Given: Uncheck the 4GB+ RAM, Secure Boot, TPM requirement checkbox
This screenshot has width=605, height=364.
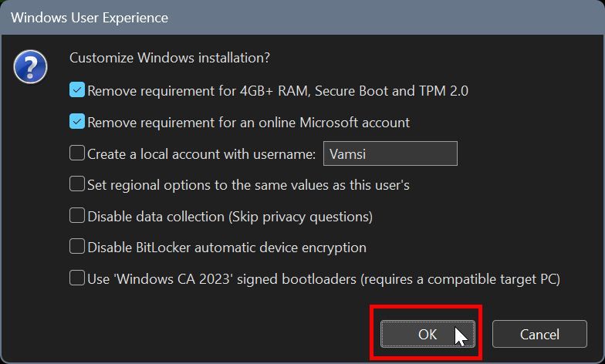Looking at the screenshot, I should point(77,90).
